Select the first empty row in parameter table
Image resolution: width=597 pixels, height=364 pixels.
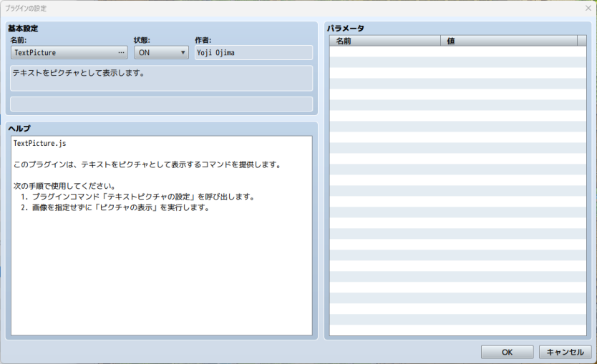(457, 52)
